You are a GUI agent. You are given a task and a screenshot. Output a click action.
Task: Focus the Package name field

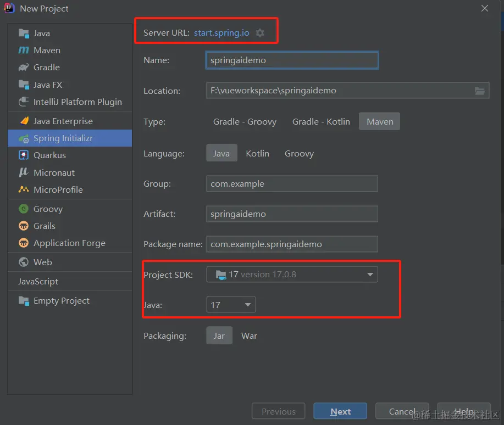click(x=292, y=244)
